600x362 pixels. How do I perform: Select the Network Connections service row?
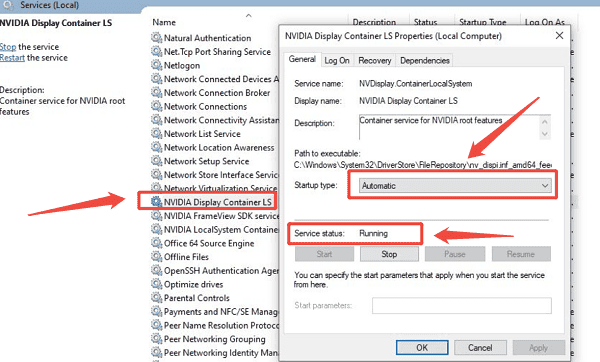pyautogui.click(x=205, y=106)
